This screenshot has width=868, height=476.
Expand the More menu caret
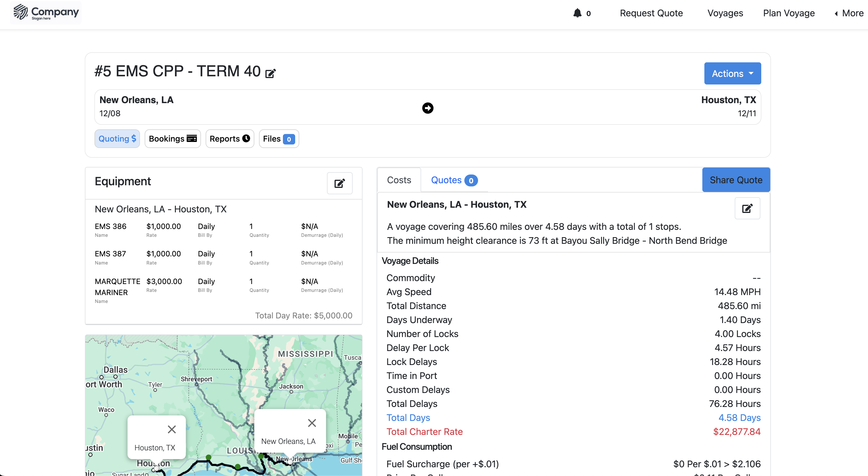(836, 13)
